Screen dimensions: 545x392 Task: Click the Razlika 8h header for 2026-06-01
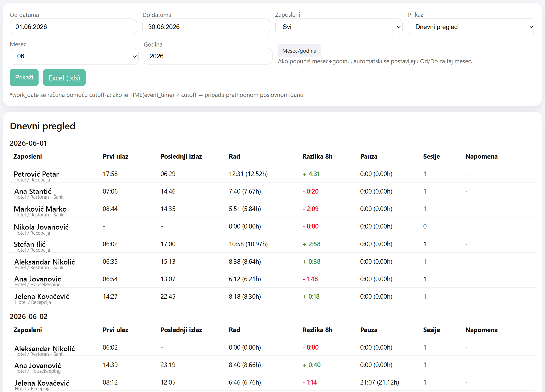[317, 156]
